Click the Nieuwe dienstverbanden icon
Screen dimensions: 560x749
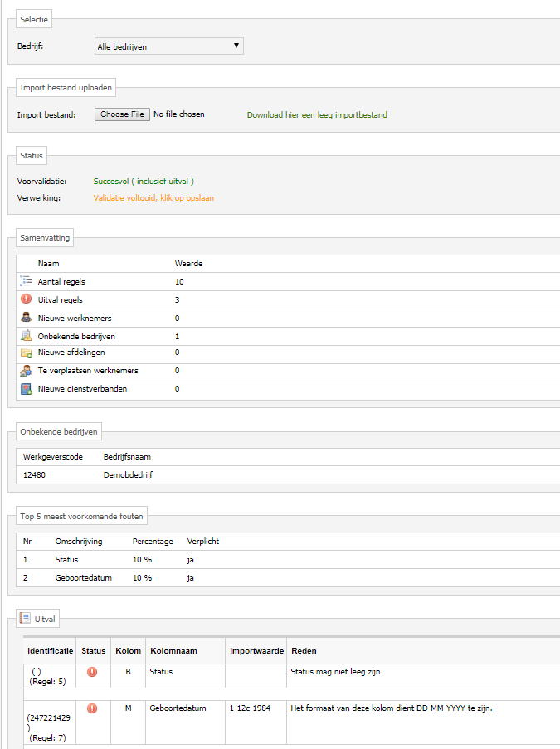coord(26,389)
